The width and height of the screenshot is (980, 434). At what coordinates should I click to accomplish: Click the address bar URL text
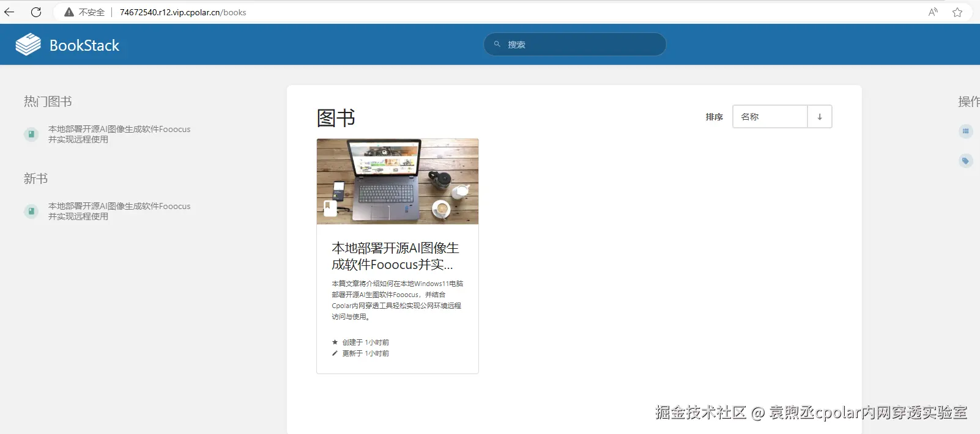(183, 12)
